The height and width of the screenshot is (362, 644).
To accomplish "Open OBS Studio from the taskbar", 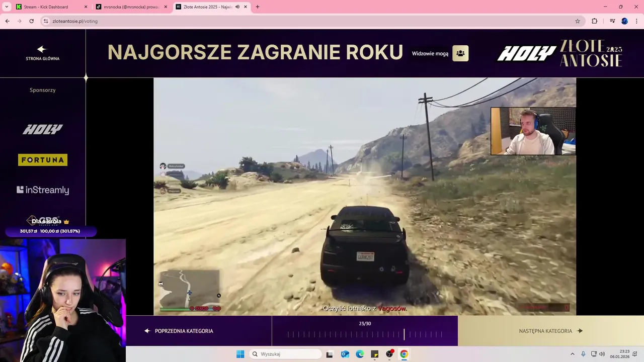I will pos(389,354).
